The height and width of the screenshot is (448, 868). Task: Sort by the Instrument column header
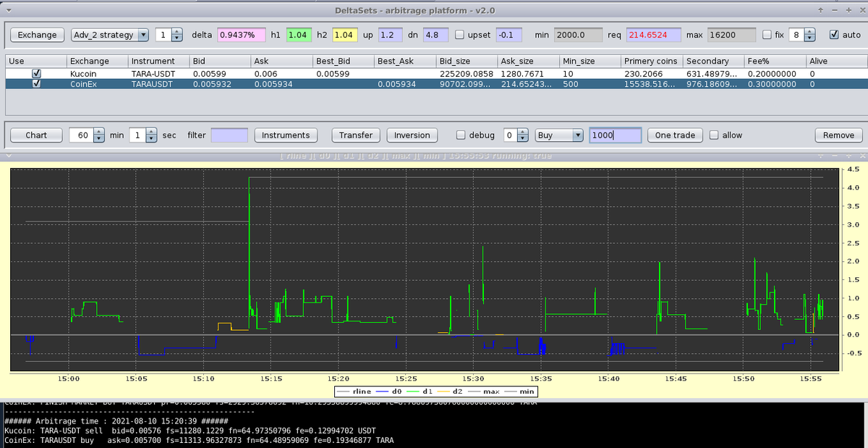[x=159, y=62]
